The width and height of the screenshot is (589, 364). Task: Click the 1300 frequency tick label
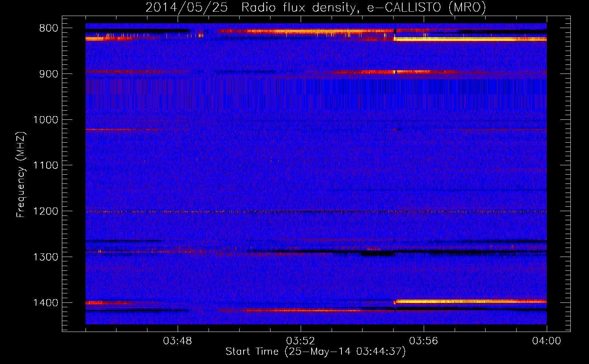tap(46, 257)
